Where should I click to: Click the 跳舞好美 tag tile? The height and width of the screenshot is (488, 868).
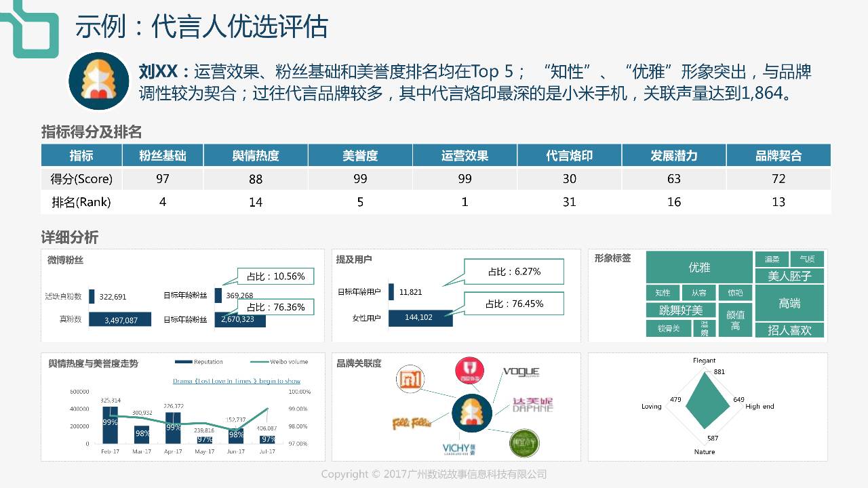[681, 310]
